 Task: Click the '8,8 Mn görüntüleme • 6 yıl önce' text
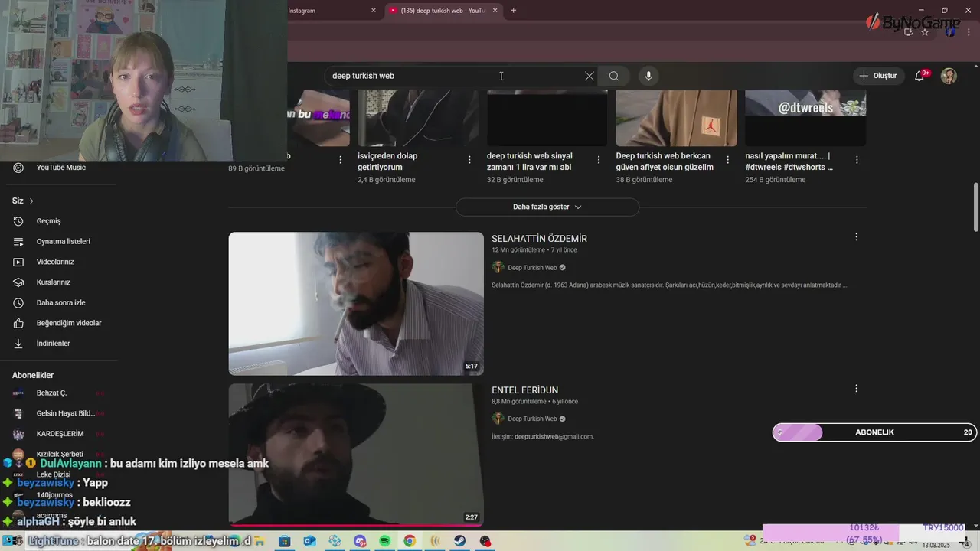pos(534,402)
